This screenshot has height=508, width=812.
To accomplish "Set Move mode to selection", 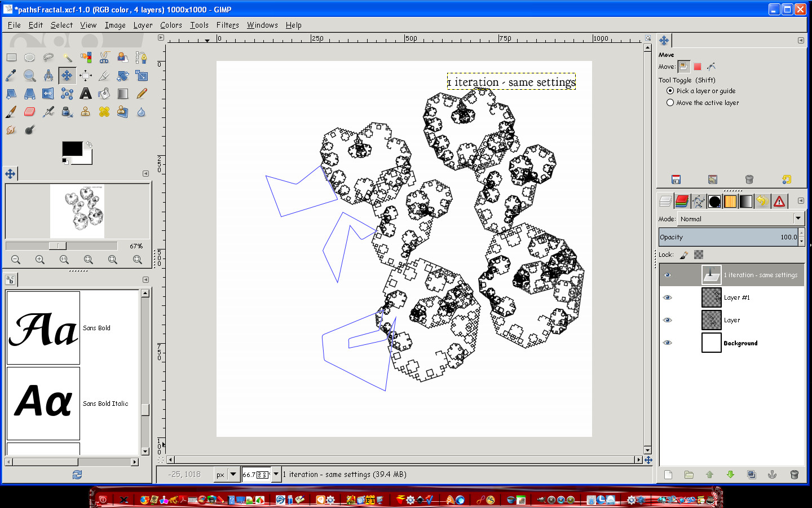I will click(x=698, y=67).
